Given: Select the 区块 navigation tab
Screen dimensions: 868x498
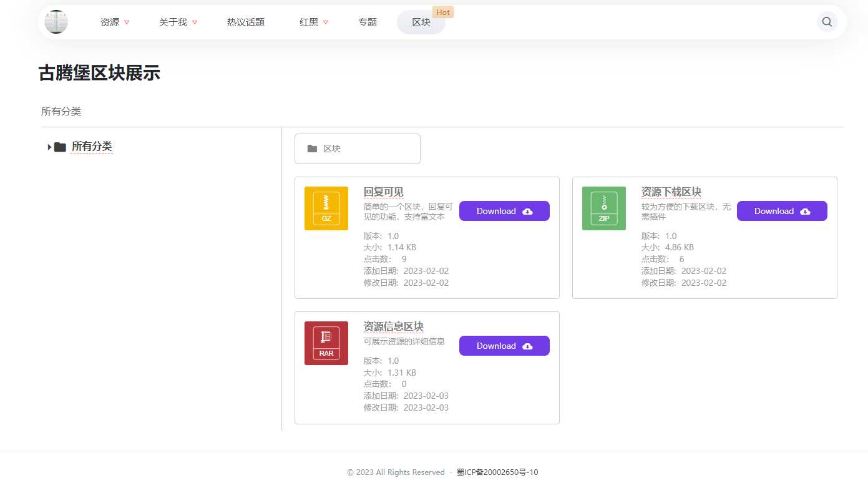Looking at the screenshot, I should pyautogui.click(x=421, y=22).
